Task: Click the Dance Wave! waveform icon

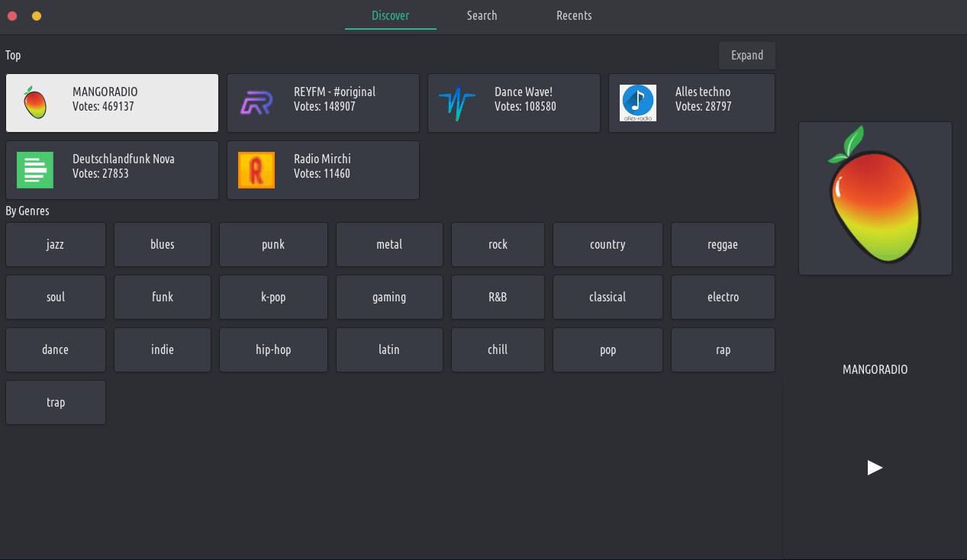Action: tap(456, 103)
